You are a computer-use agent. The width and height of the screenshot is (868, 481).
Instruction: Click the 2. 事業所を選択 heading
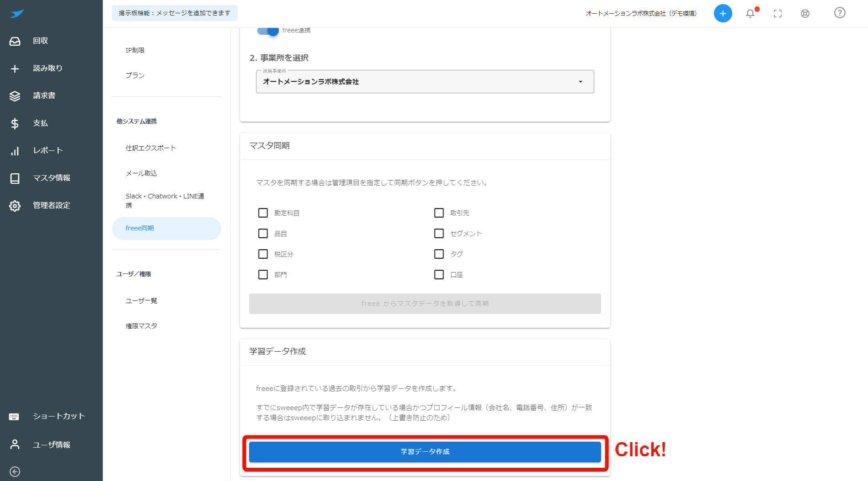(279, 58)
